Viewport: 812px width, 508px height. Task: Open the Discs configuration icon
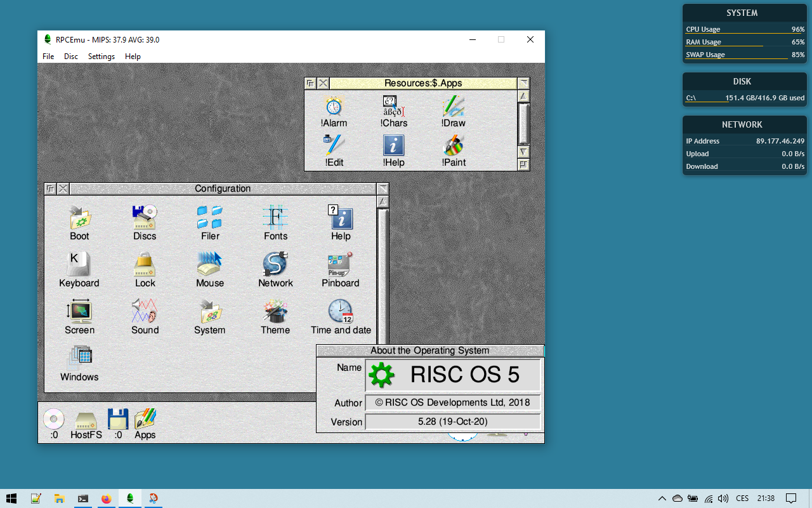point(145,218)
